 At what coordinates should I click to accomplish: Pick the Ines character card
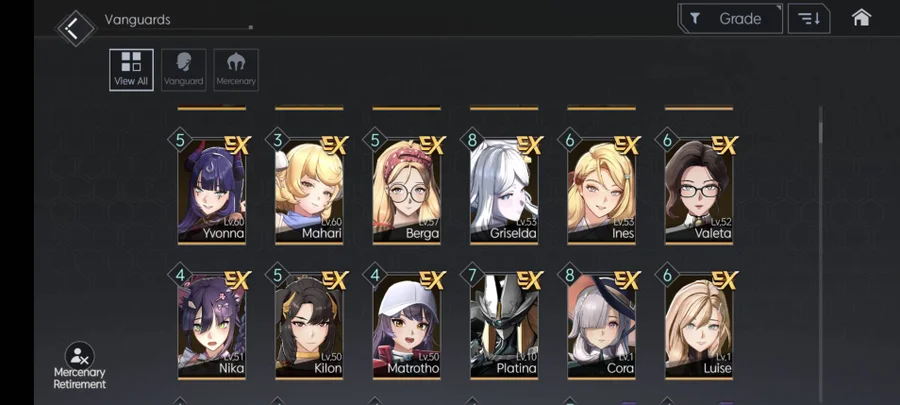coord(602,191)
